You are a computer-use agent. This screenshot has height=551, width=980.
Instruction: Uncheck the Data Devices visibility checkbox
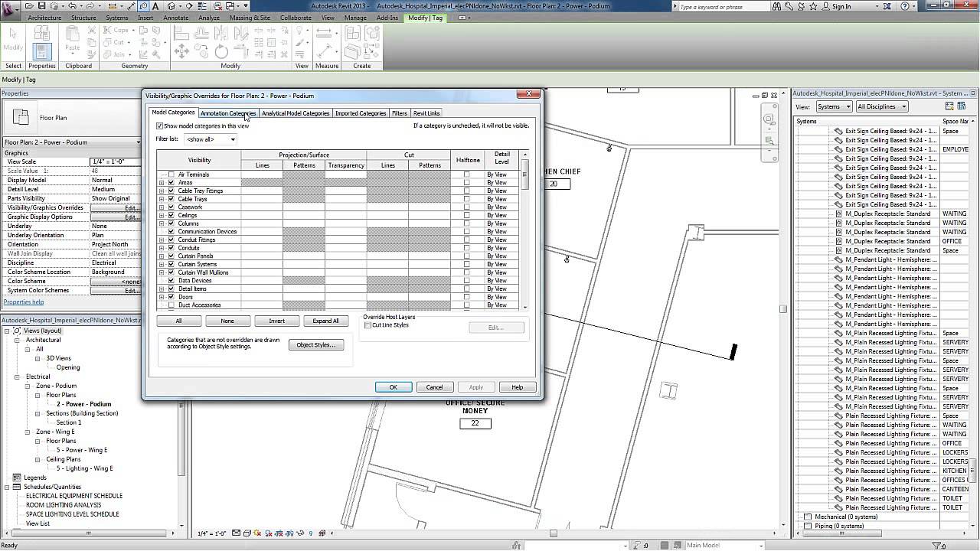[x=171, y=280]
